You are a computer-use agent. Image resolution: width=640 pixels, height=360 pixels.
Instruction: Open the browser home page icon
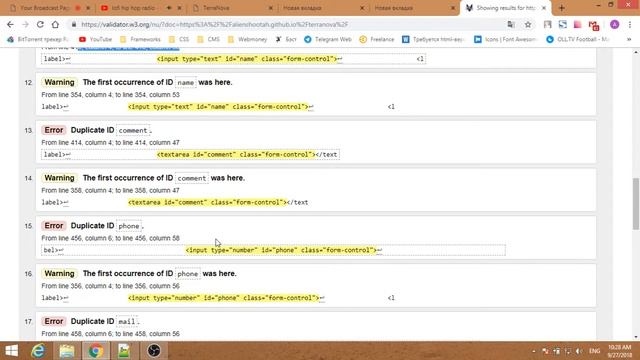coord(55,24)
